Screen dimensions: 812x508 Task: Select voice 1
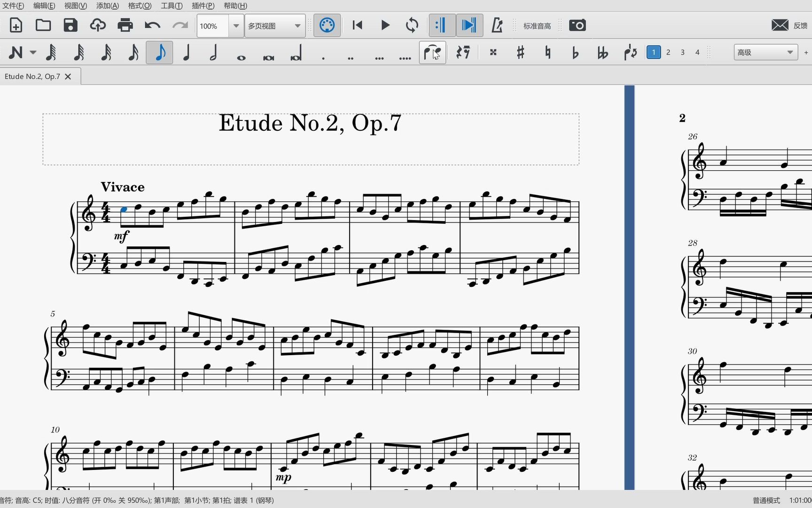coord(654,52)
